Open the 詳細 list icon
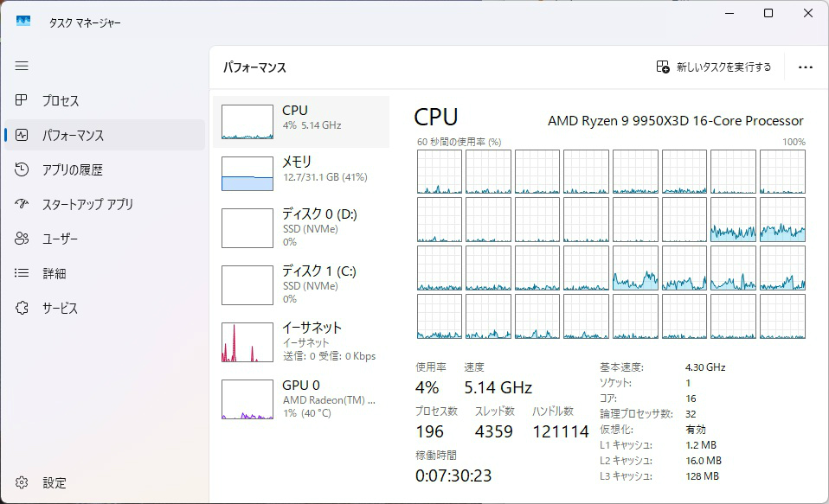The height and width of the screenshot is (504, 829). pos(22,273)
